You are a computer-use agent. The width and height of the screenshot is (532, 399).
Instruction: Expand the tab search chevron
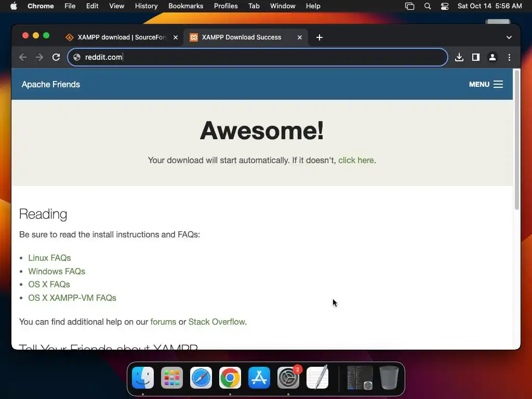click(x=509, y=37)
